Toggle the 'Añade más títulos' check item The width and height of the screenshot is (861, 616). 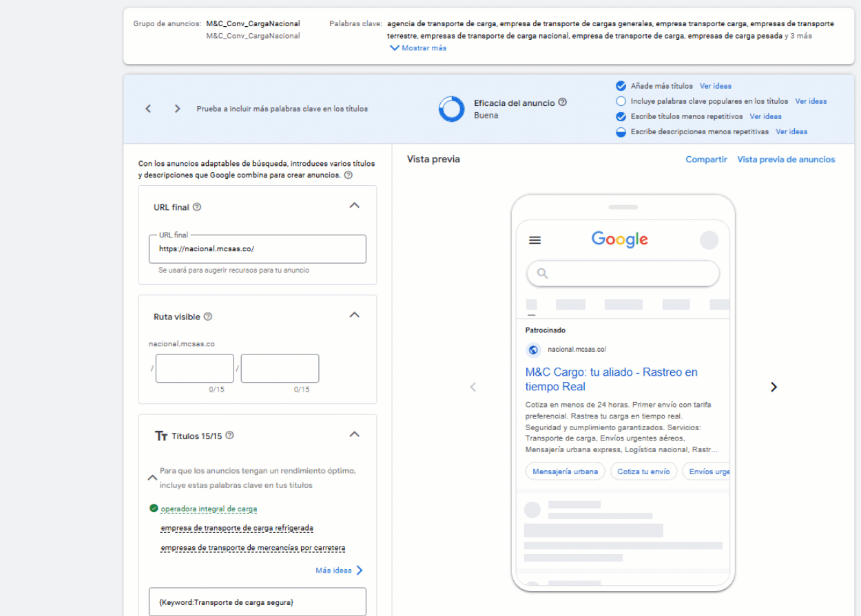click(x=621, y=86)
